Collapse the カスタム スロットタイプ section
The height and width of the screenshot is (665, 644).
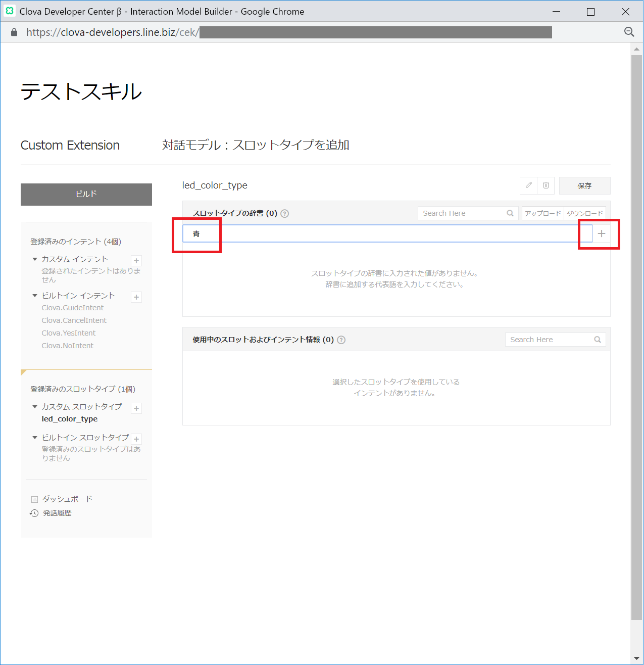point(35,407)
